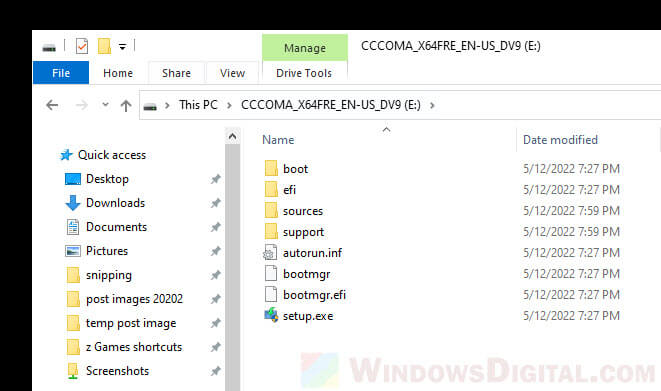
Task: Open temp post image folder
Action: (131, 323)
